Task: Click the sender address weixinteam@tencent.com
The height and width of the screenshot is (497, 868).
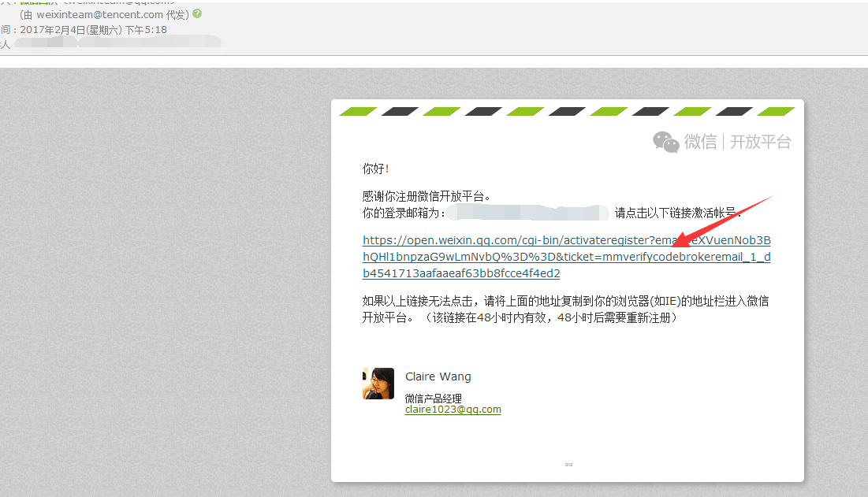Action: 99,14
